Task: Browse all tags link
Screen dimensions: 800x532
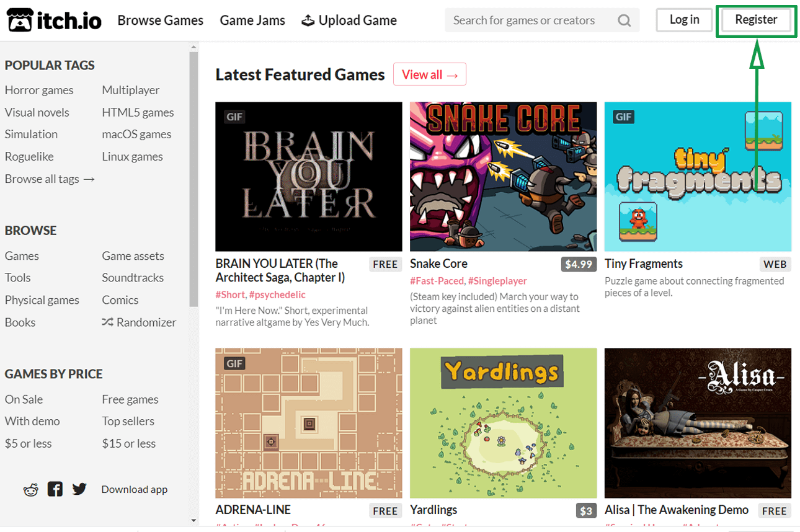Action: (50, 179)
